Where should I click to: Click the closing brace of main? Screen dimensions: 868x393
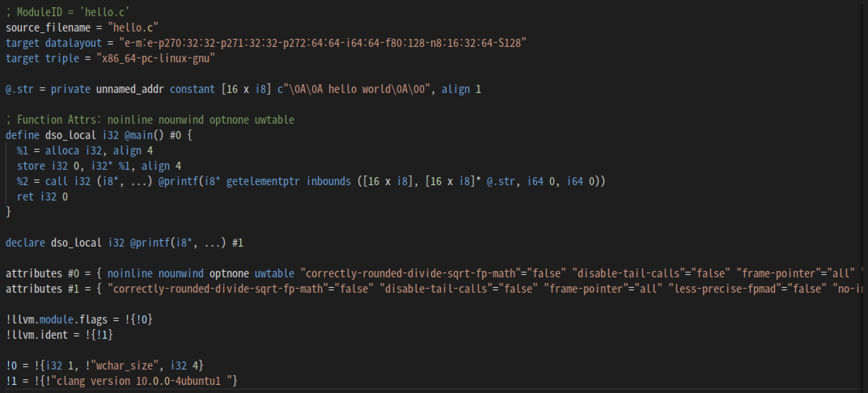[x=8, y=212]
